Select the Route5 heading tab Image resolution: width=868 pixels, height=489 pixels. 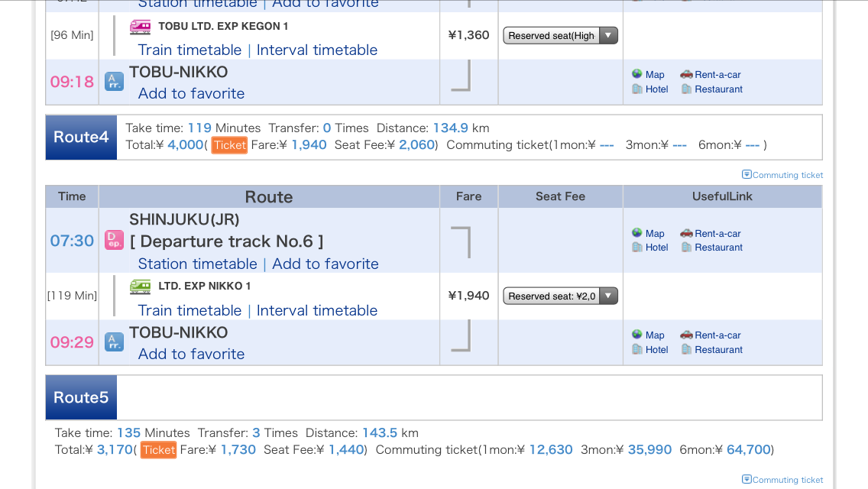(x=81, y=397)
